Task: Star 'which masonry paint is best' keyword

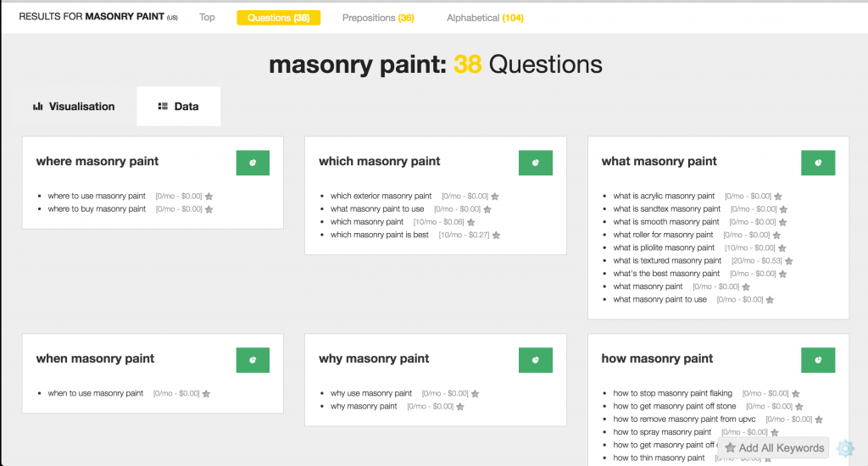Action: (496, 235)
